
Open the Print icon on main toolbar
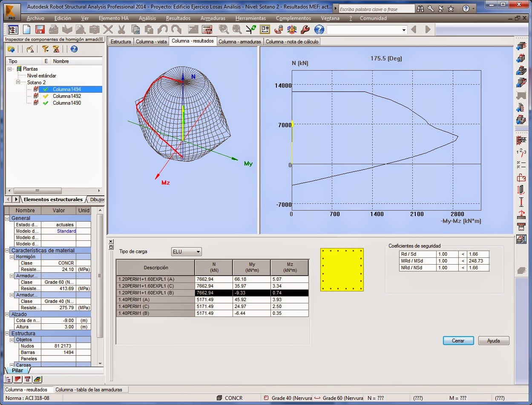[x=53, y=29]
